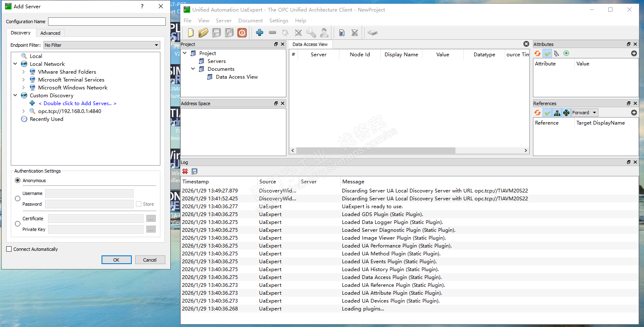Open a project with the folder icon
This screenshot has width=644, height=327.
203,33
